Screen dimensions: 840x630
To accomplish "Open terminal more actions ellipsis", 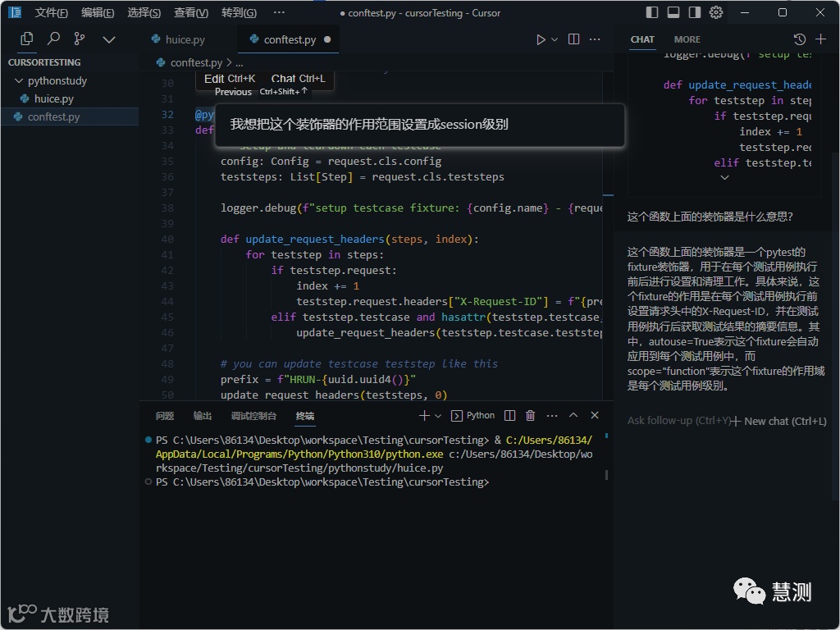I will pyautogui.click(x=552, y=415).
